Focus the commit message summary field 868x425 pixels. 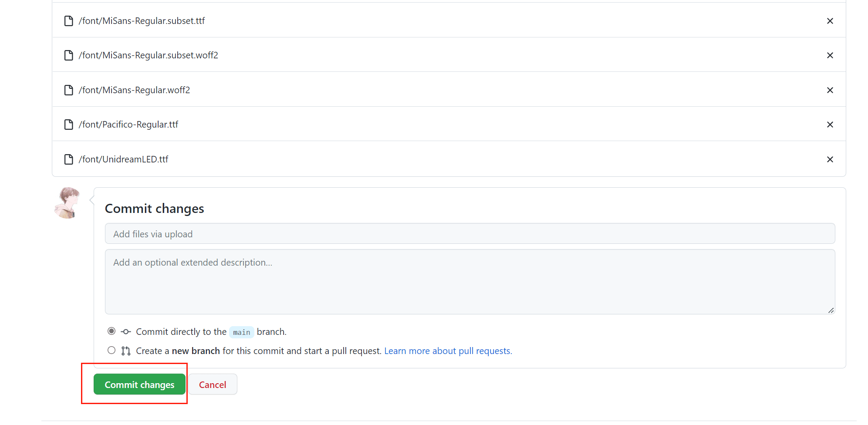469,234
